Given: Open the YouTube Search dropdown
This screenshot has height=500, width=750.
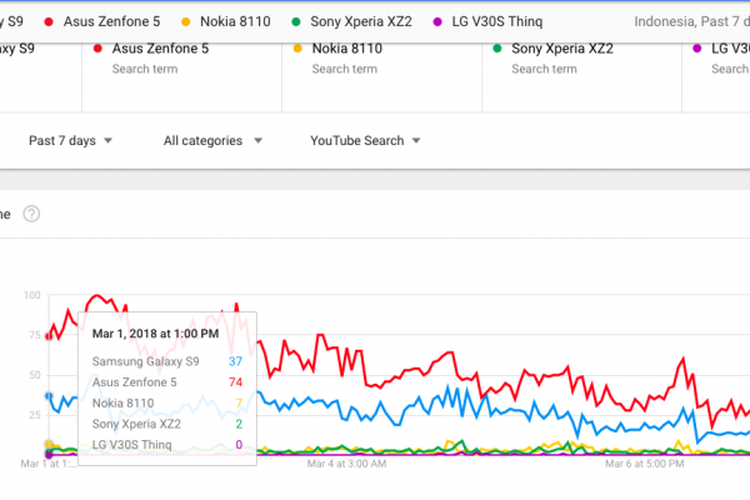Looking at the screenshot, I should pos(365,141).
